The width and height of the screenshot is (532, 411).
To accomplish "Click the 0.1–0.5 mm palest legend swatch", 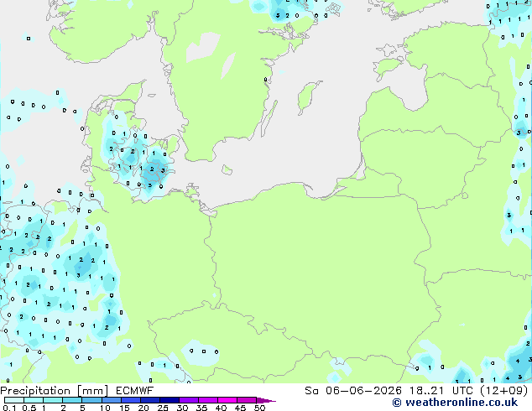I will (x=14, y=400).
